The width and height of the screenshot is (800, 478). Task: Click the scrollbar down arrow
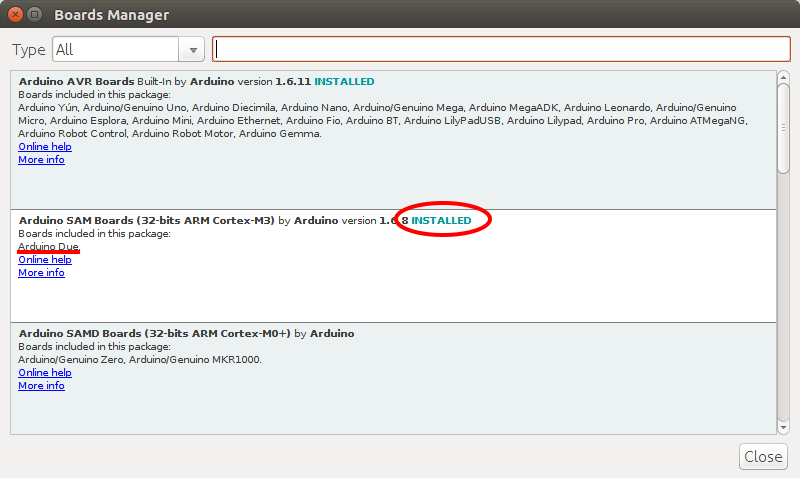pyautogui.click(x=783, y=427)
